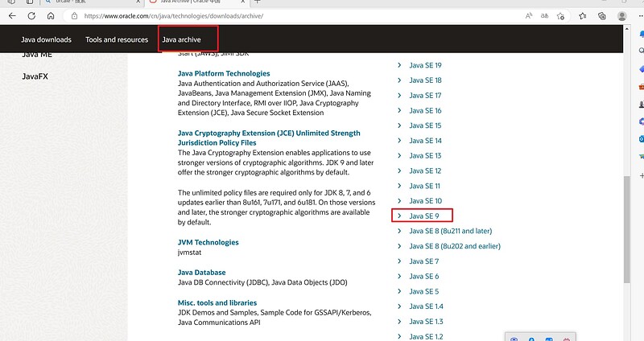Image resolution: width=644 pixels, height=341 pixels.
Task: Open the Java SE 1.3 link
Action: [426, 322]
